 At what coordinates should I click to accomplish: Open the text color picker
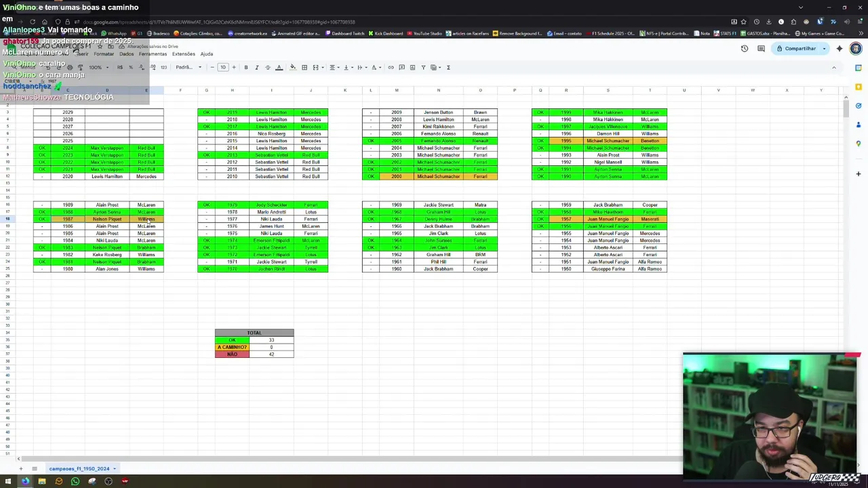[279, 67]
